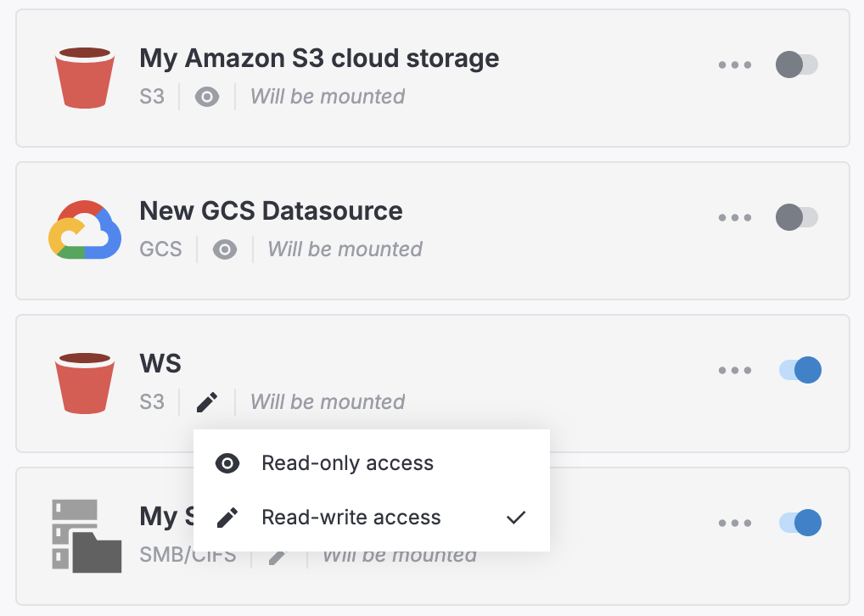This screenshot has height=616, width=864.
Task: Disable the WS datasource toggle
Action: click(x=799, y=370)
